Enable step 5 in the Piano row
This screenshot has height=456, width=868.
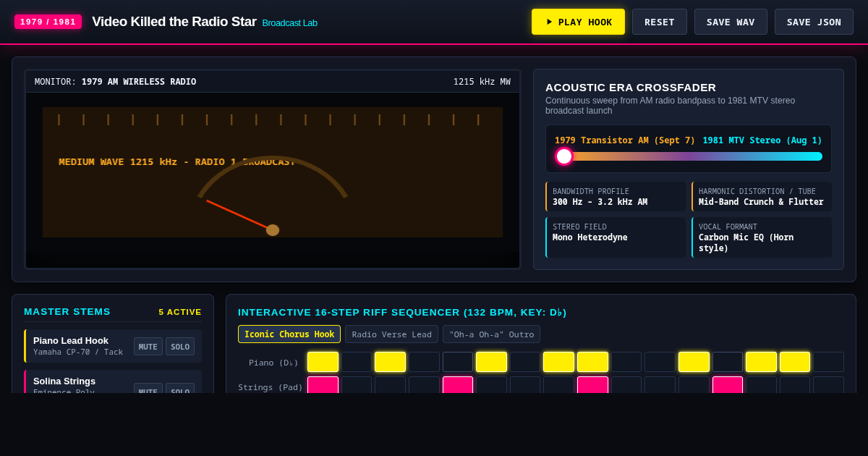pos(458,362)
